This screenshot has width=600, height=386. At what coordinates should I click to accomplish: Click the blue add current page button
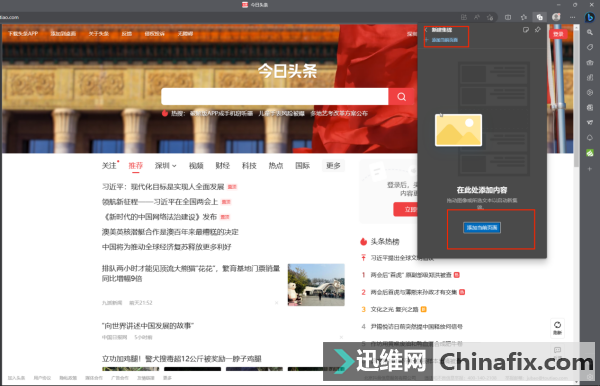(x=482, y=228)
